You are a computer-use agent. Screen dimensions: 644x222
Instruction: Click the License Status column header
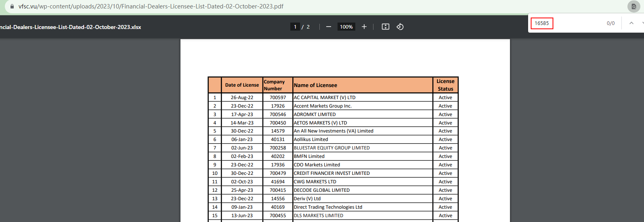point(445,85)
